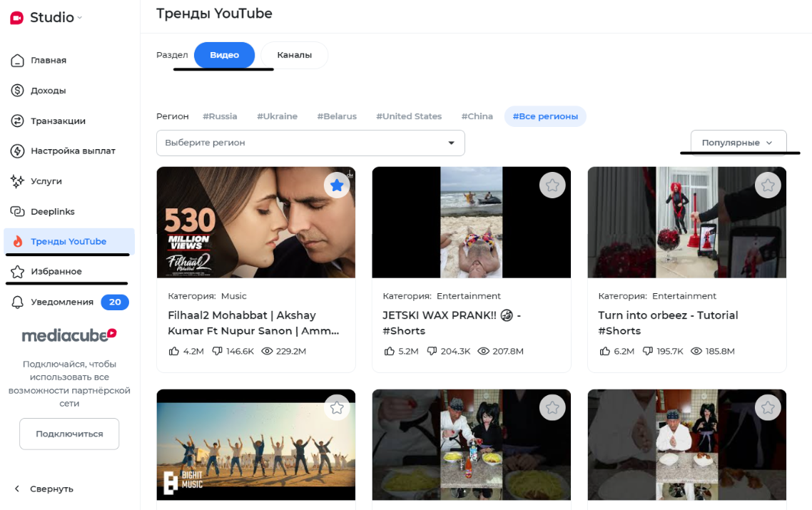
Task: Click the 185.8M views eye icon
Action: pyautogui.click(x=696, y=351)
